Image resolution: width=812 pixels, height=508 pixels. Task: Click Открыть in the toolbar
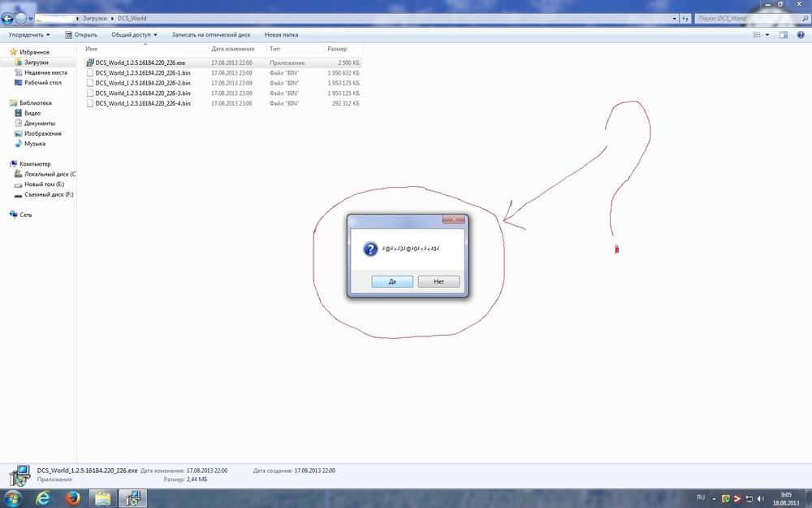[x=81, y=35]
